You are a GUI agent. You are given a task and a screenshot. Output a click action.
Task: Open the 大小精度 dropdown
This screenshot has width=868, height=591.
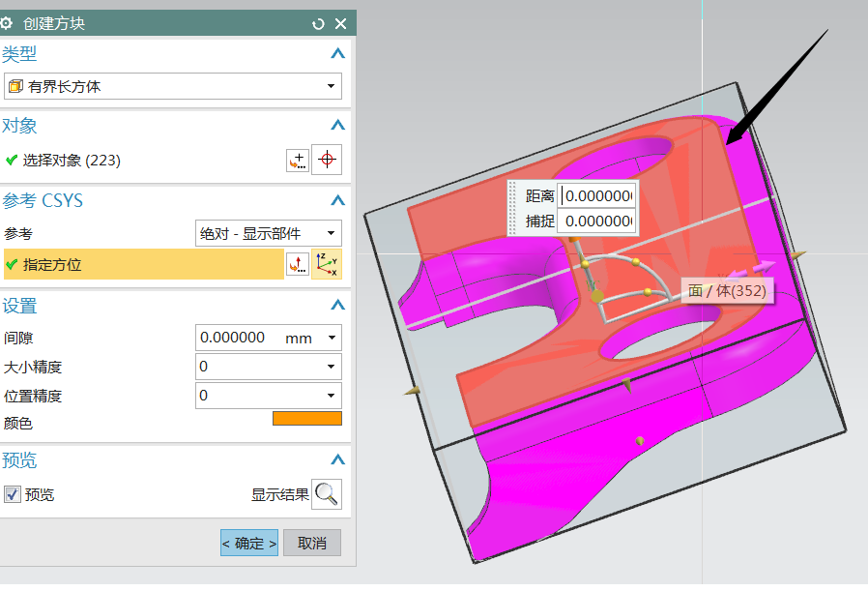[269, 367]
